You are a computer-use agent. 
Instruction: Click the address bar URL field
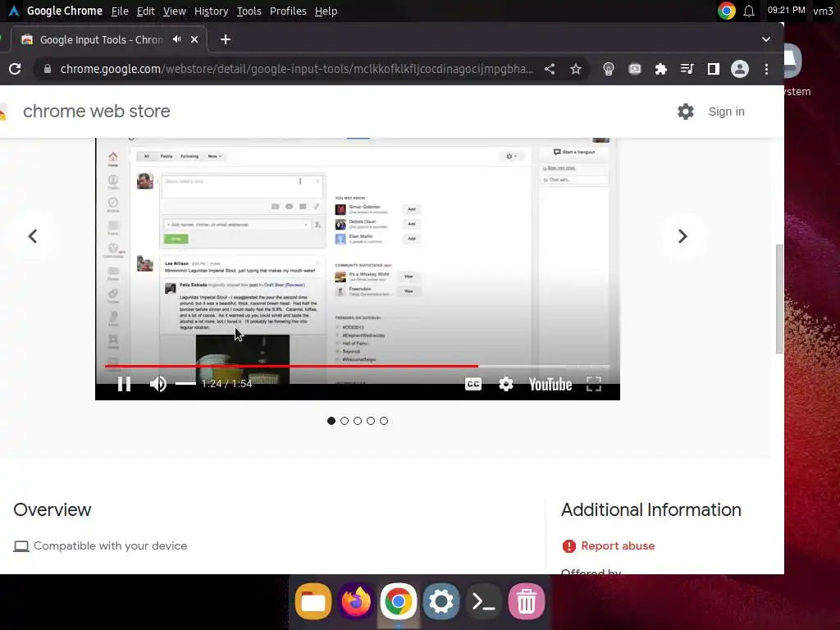(296, 69)
